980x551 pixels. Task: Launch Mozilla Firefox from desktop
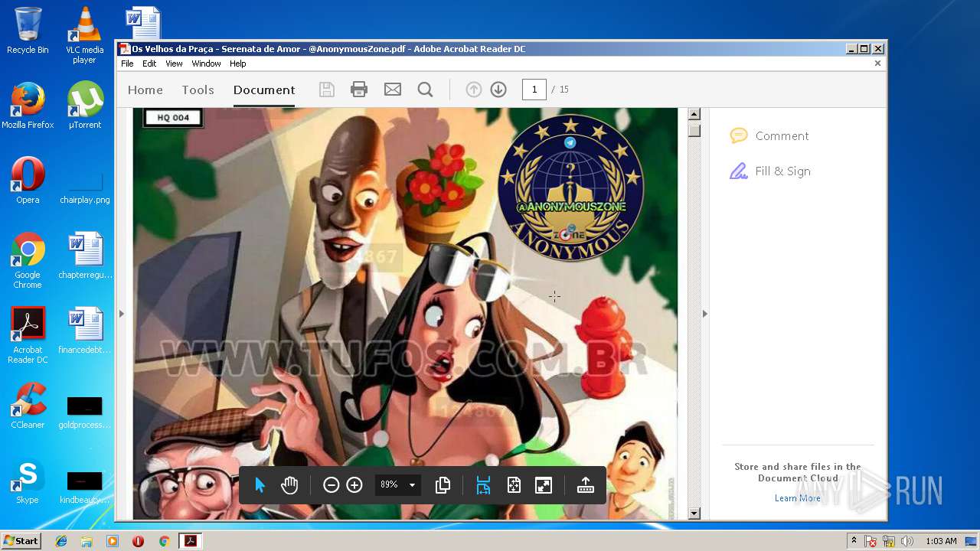coord(28,106)
